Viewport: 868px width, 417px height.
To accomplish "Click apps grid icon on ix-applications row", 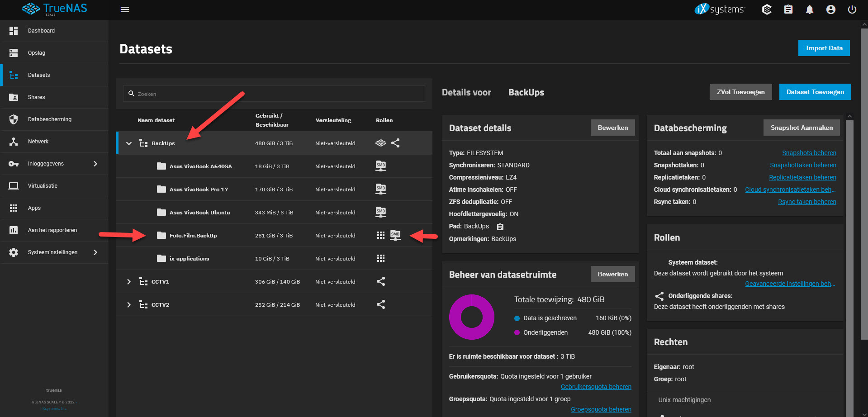I will click(x=381, y=258).
